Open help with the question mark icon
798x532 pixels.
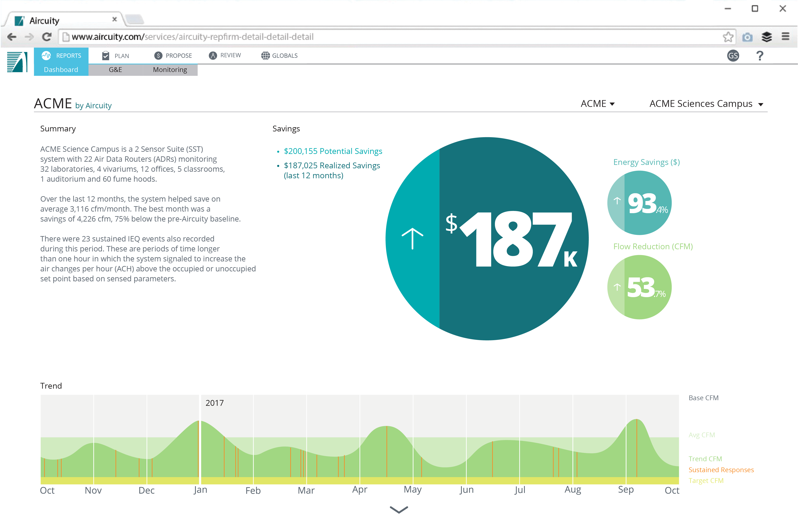pyautogui.click(x=760, y=56)
